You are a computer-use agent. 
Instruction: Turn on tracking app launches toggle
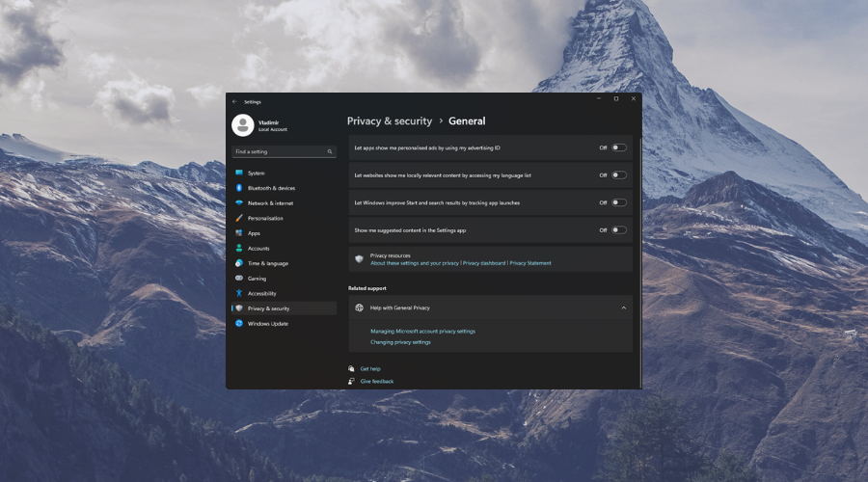618,202
